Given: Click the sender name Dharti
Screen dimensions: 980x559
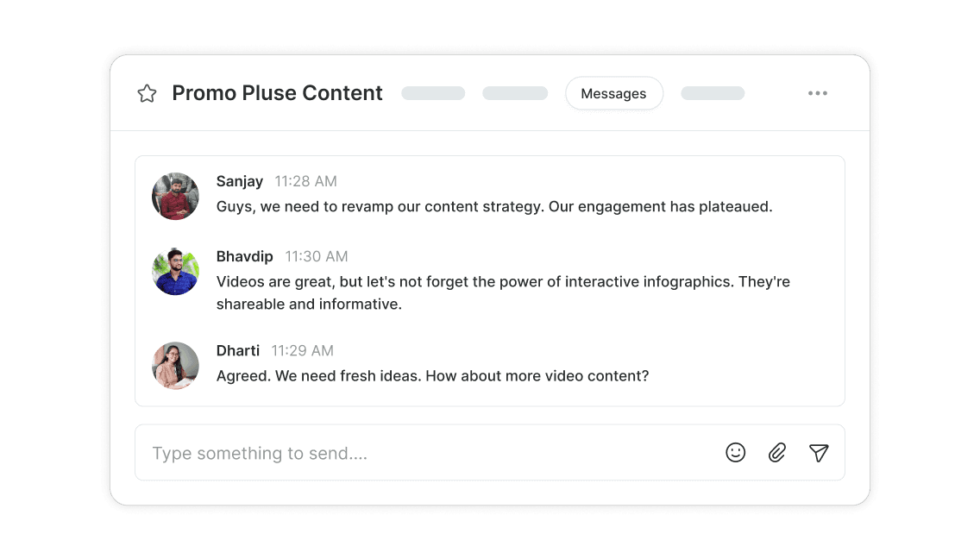Looking at the screenshot, I should point(238,350).
